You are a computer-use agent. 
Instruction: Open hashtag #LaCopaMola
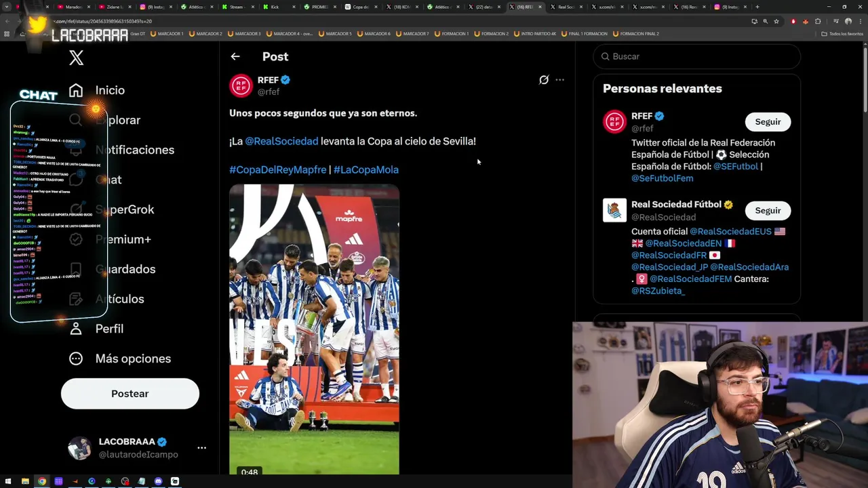[366, 169]
